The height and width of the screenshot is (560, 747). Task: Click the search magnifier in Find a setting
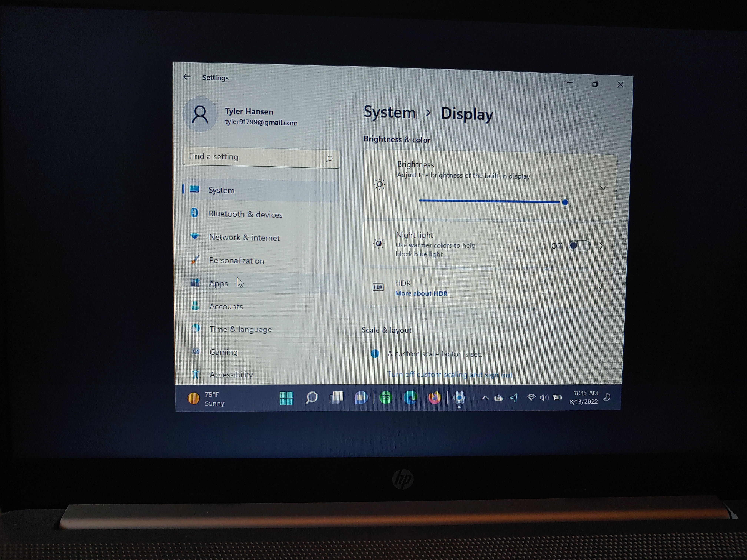coord(329,159)
